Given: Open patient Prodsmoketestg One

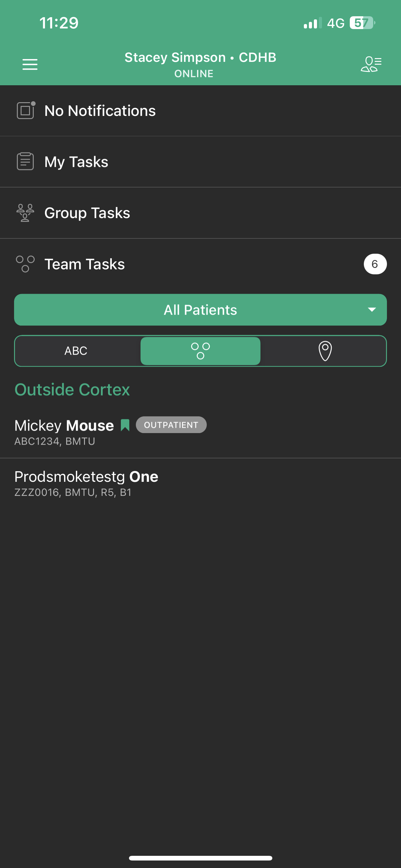Looking at the screenshot, I should coord(86,483).
